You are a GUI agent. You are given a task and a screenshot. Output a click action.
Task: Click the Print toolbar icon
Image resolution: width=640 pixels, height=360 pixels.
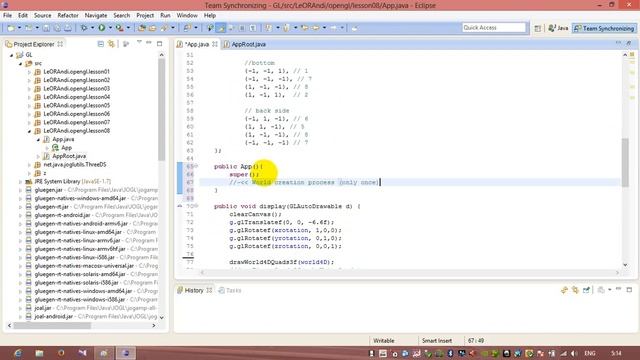pos(68,28)
